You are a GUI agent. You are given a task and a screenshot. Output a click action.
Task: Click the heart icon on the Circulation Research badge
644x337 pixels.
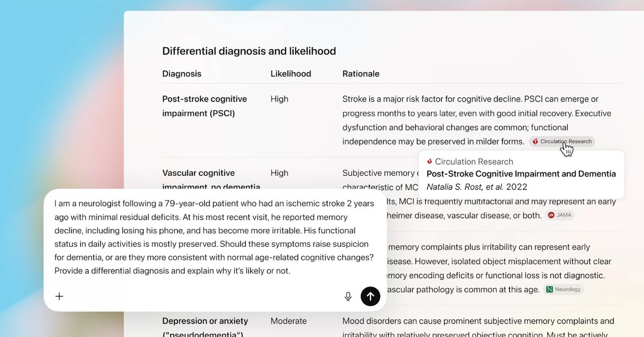click(535, 141)
